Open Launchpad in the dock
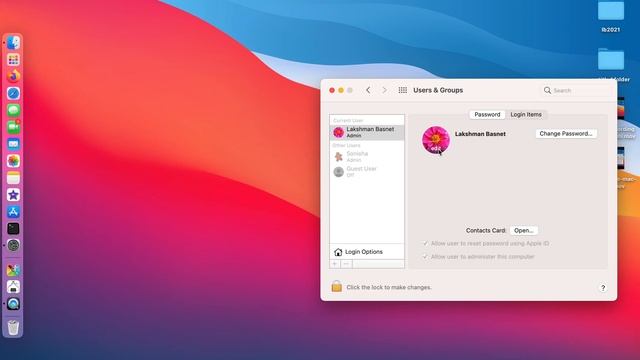 [x=13, y=60]
